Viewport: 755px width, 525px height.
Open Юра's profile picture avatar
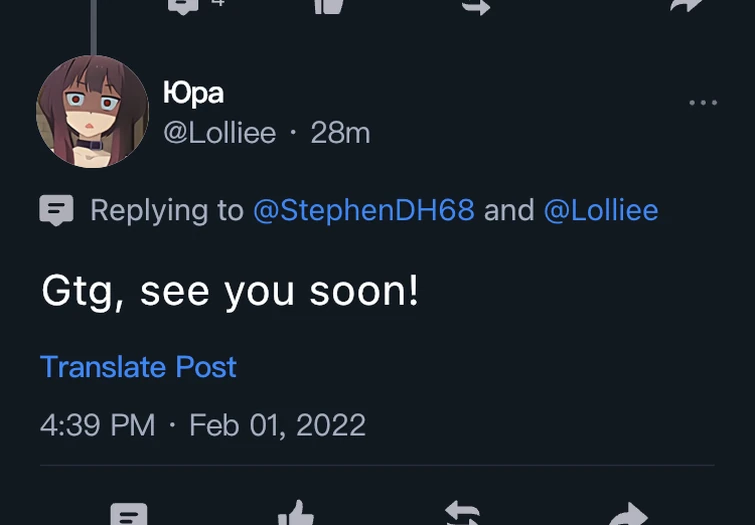click(92, 111)
